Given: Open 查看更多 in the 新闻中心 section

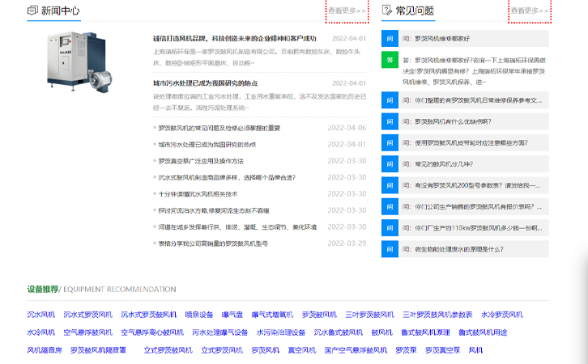Looking at the screenshot, I should point(347,11).
